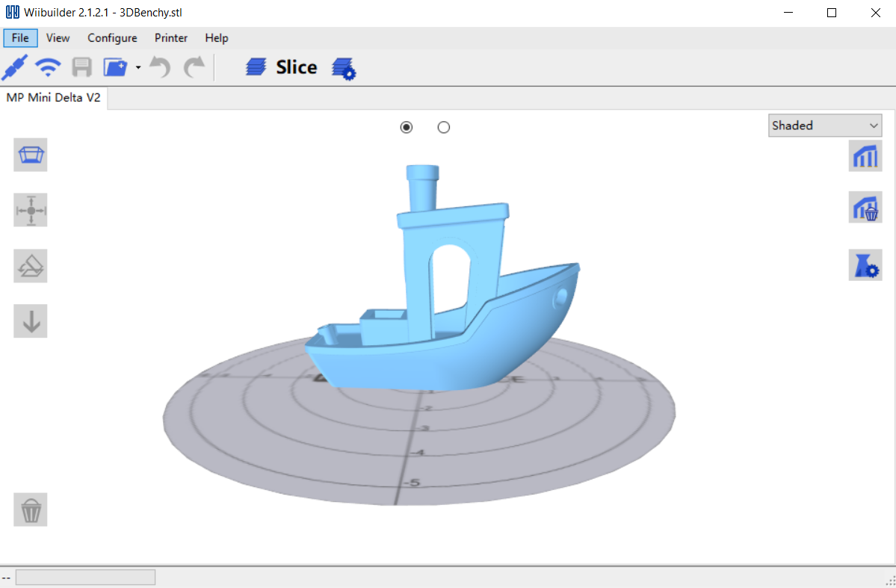Select the second (unchecked) radio button

[443, 127]
